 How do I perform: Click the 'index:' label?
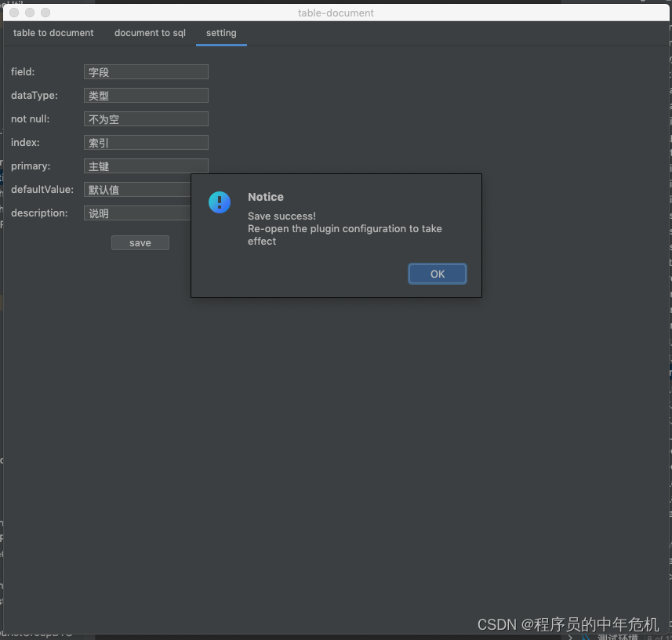[x=25, y=142]
